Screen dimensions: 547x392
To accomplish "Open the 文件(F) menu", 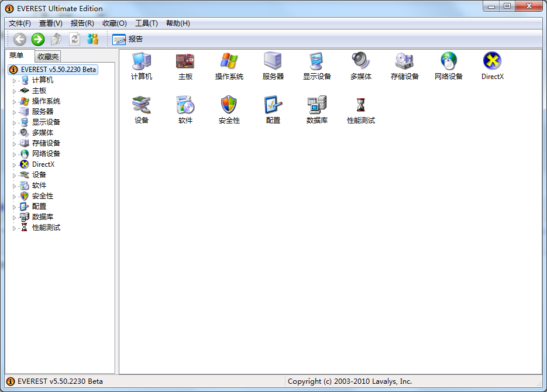I will tap(20, 23).
